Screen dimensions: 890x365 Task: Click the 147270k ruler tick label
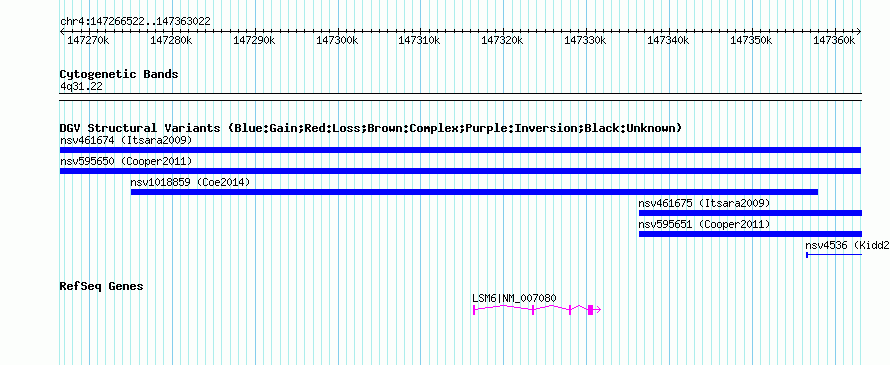(88, 41)
